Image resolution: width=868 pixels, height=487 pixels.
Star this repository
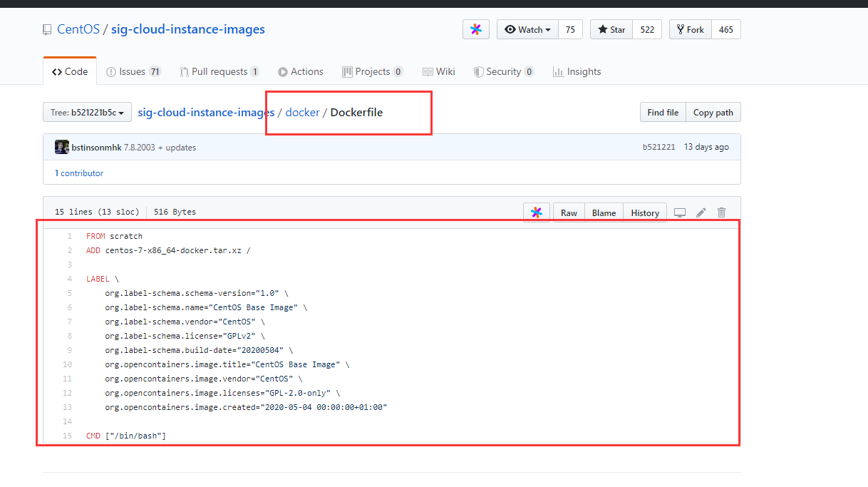tap(611, 29)
